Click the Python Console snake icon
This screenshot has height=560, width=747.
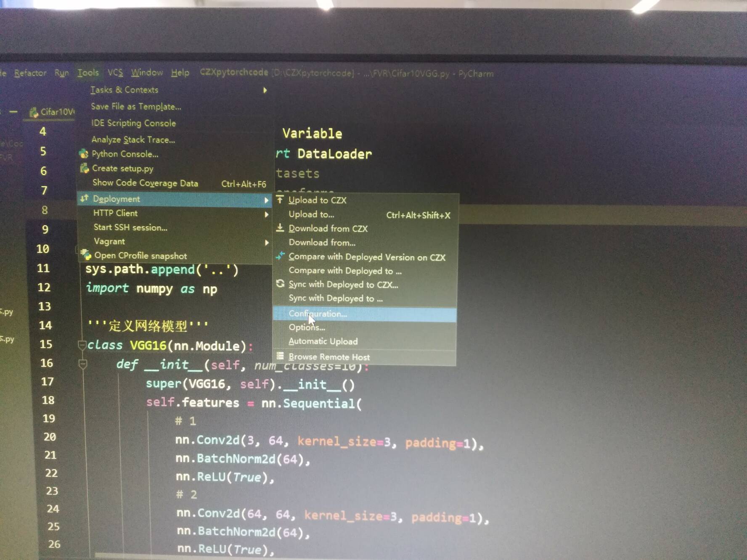84,153
